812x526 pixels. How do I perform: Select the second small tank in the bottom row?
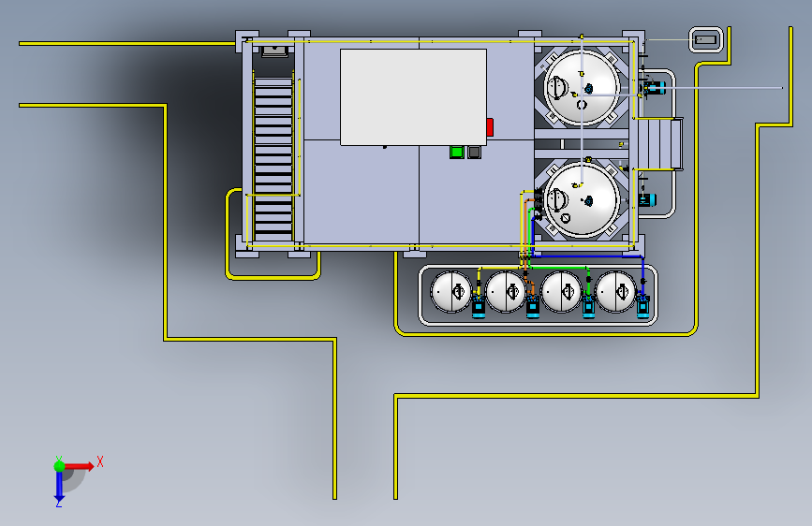pos(506,292)
